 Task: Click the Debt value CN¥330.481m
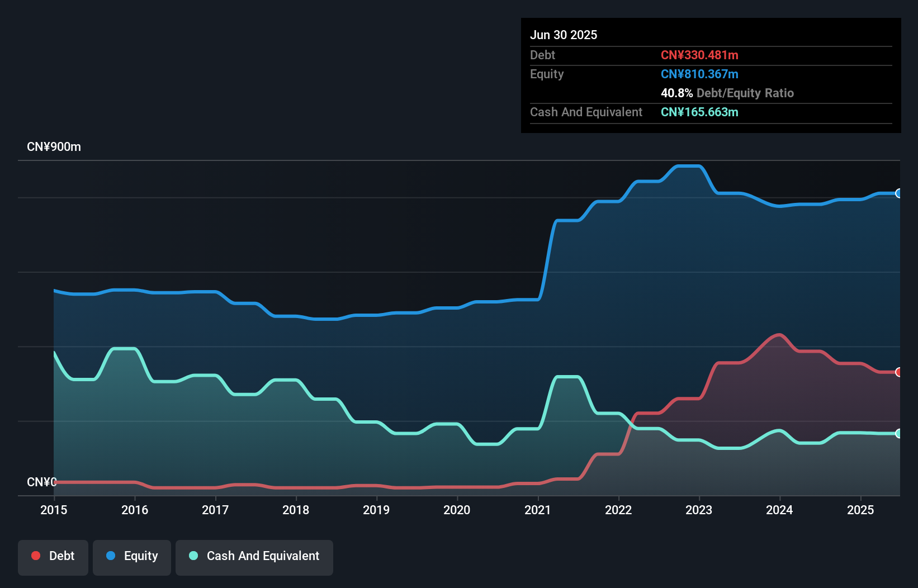pyautogui.click(x=699, y=55)
